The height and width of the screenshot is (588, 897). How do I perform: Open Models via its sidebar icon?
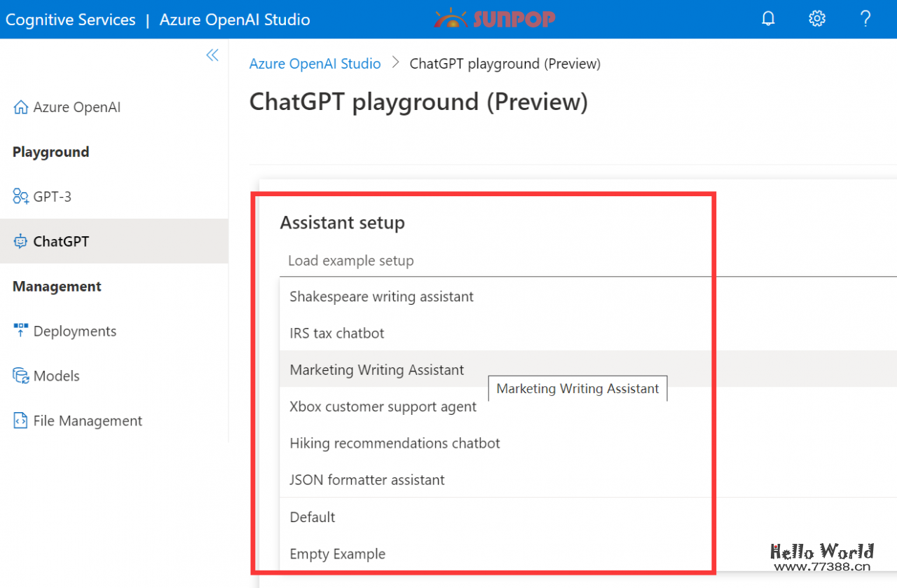[20, 375]
